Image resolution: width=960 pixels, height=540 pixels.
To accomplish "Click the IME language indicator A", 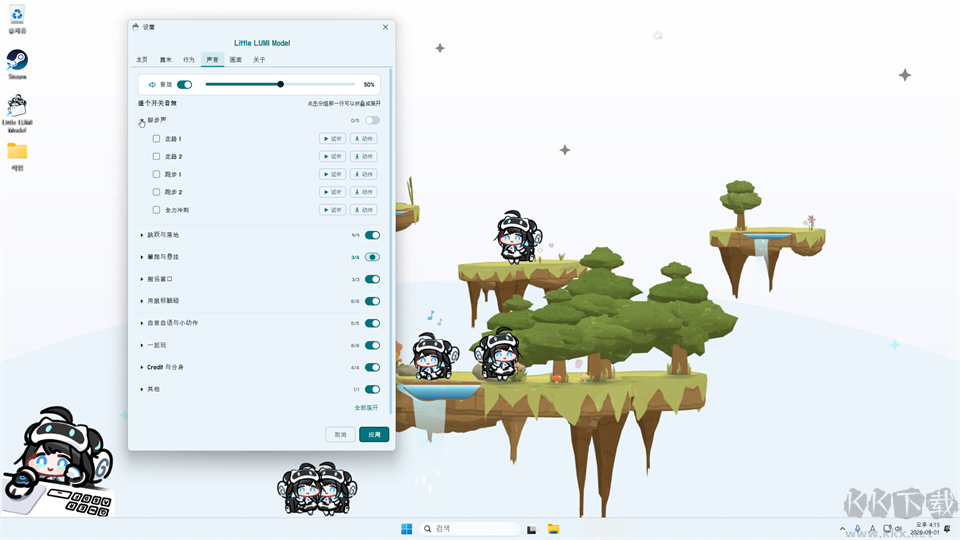I will point(872,529).
